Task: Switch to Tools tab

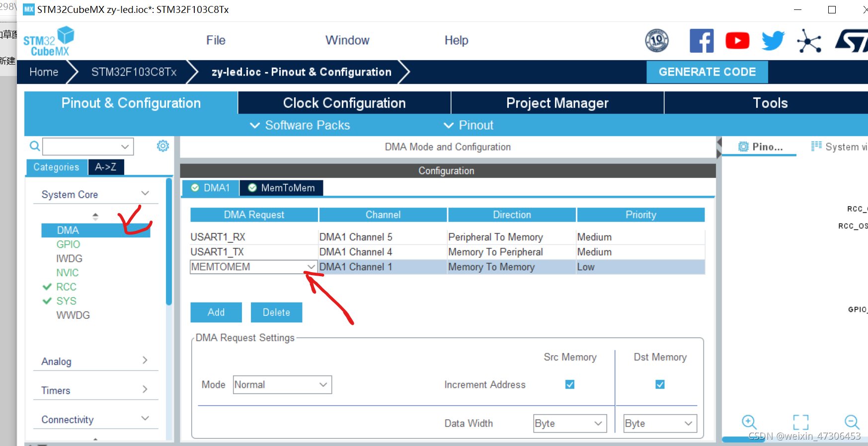Action: pyautogui.click(x=770, y=103)
